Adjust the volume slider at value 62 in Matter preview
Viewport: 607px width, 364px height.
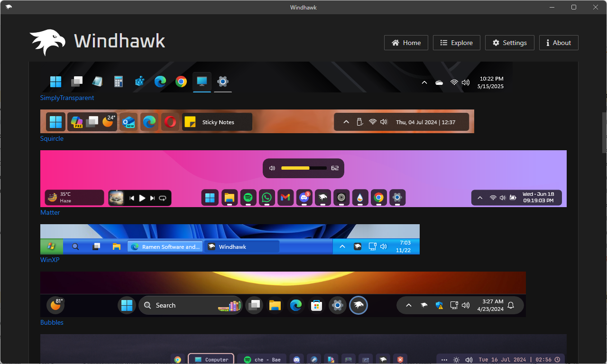pyautogui.click(x=303, y=168)
